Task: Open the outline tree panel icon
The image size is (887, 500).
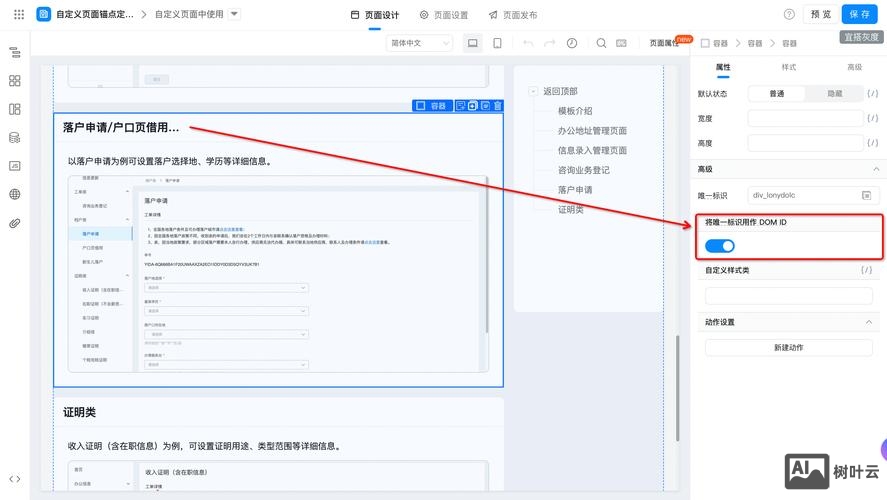Action: coord(15,53)
